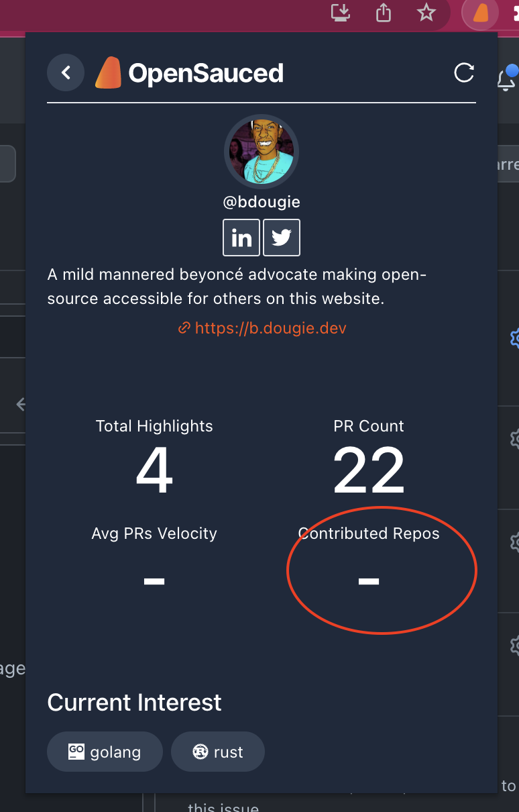Viewport: 519px width, 812px height.
Task: Click the orange OpenSauced extension icon in toolbar
Action: click(x=480, y=13)
